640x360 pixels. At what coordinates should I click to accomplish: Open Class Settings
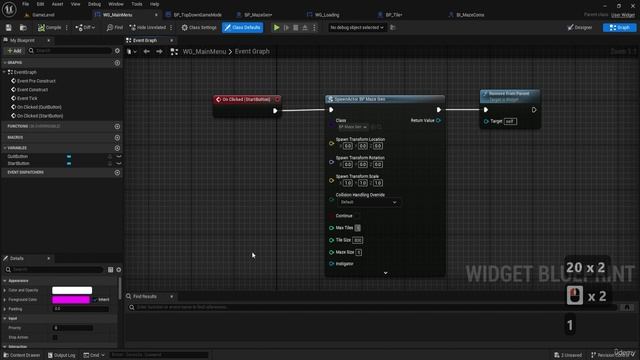(x=199, y=27)
